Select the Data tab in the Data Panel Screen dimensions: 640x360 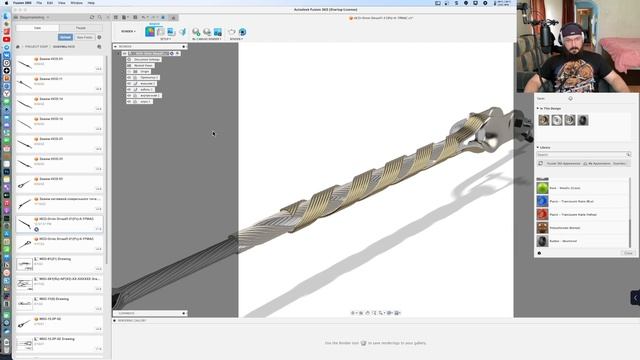coord(38,28)
